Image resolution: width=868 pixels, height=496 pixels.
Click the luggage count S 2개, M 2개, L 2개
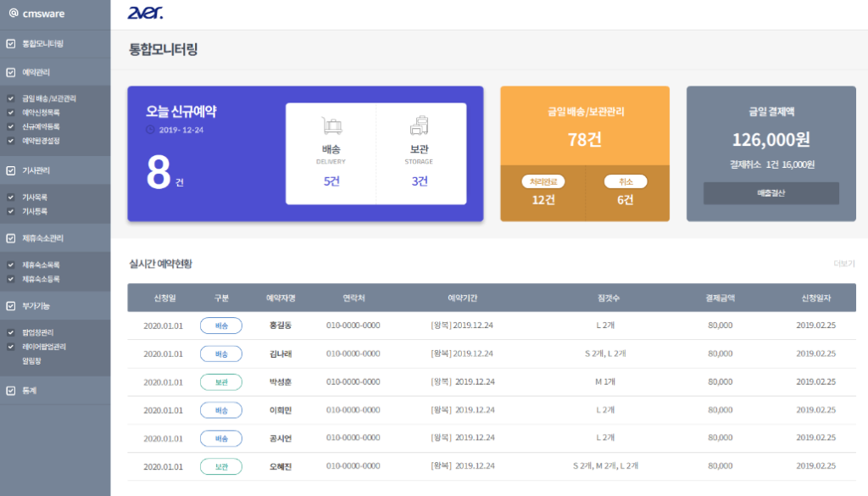pyautogui.click(x=605, y=466)
